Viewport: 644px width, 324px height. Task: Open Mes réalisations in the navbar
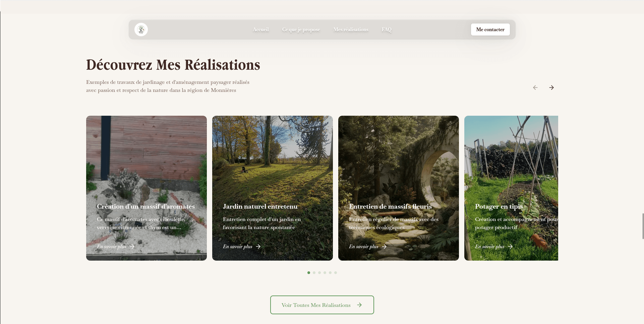tap(351, 30)
